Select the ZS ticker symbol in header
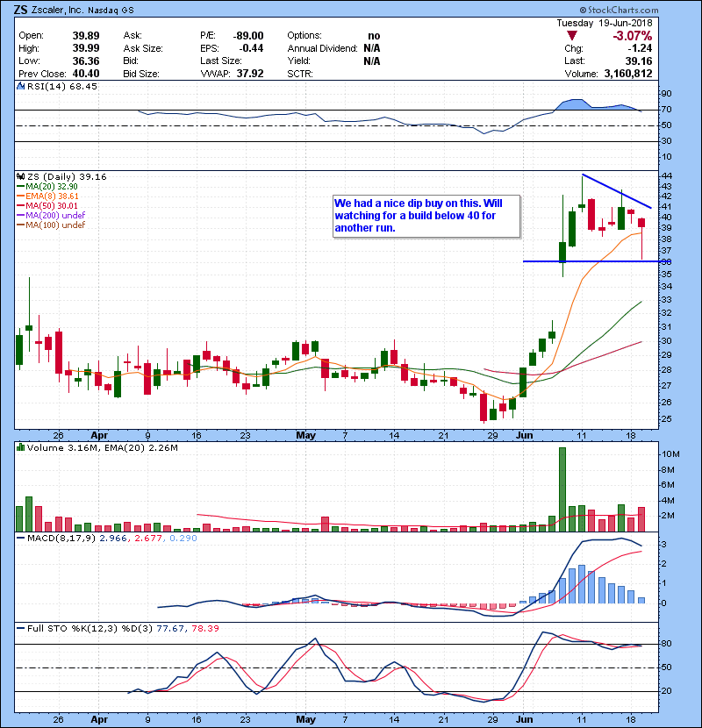Image resolution: width=702 pixels, height=728 pixels. [20, 10]
